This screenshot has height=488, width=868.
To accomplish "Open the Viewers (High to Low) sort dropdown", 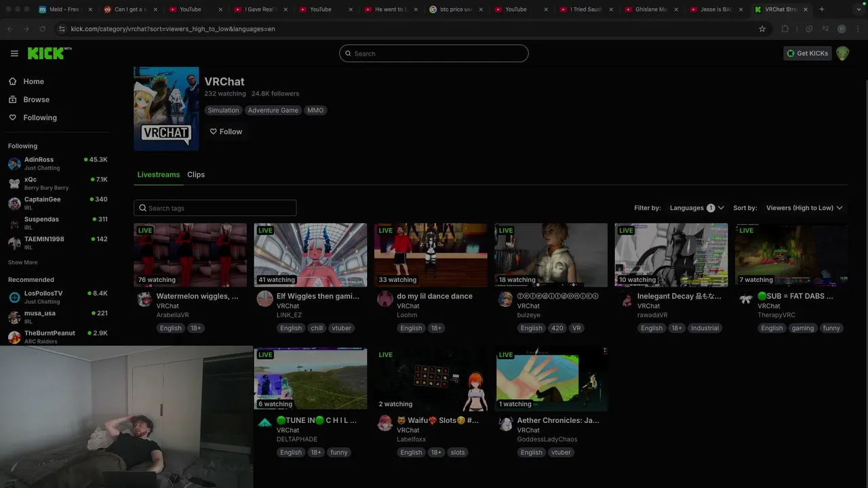I will click(804, 208).
